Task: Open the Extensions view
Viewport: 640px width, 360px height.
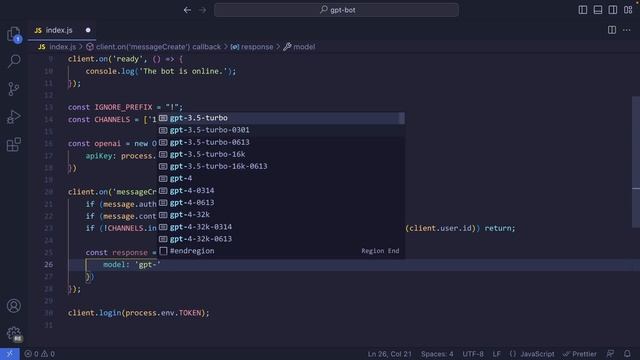Action: (14, 144)
